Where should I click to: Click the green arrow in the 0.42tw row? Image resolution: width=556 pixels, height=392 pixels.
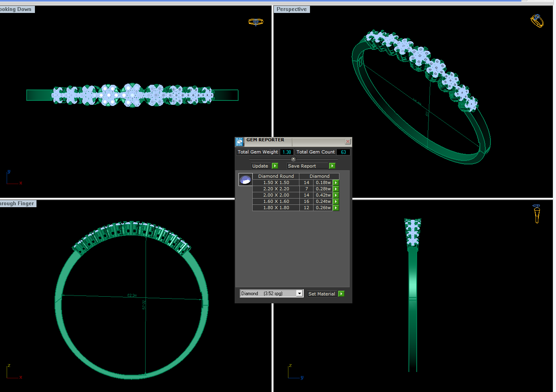click(x=336, y=195)
